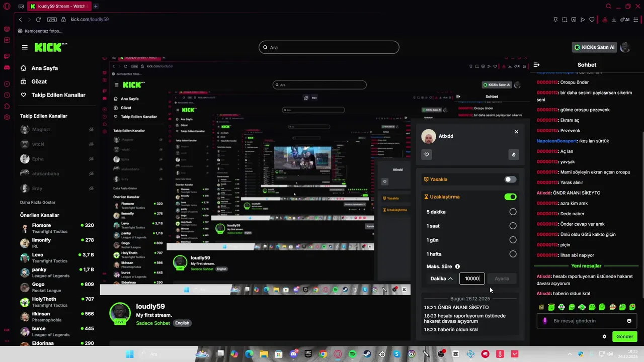Click the browser bookmark heart icon
This screenshot has width=644, height=362.
tap(592, 20)
